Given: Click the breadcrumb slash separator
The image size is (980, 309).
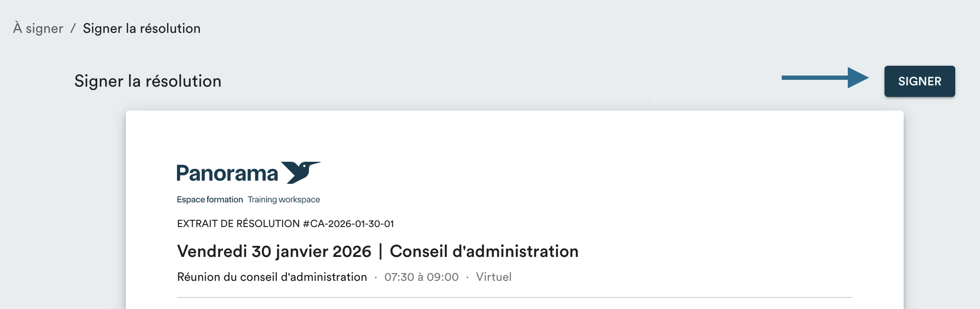Looking at the screenshot, I should click(x=73, y=28).
